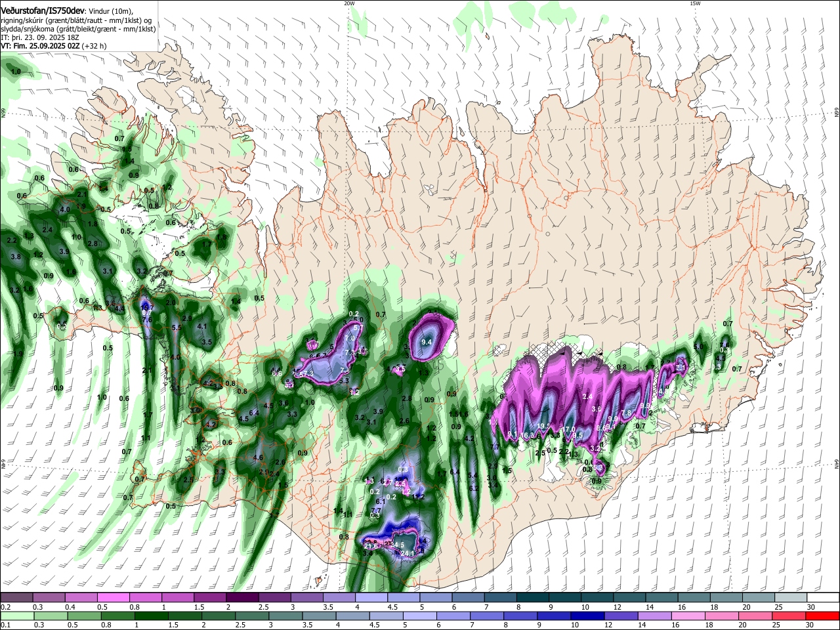Click the 4.0 precipitation value in the west
The image size is (840, 630).
click(x=65, y=209)
